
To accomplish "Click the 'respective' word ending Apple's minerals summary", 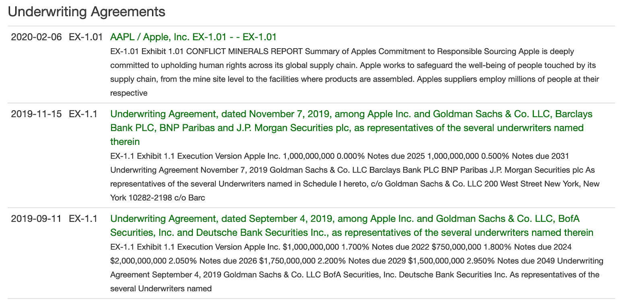I will click(x=129, y=93).
